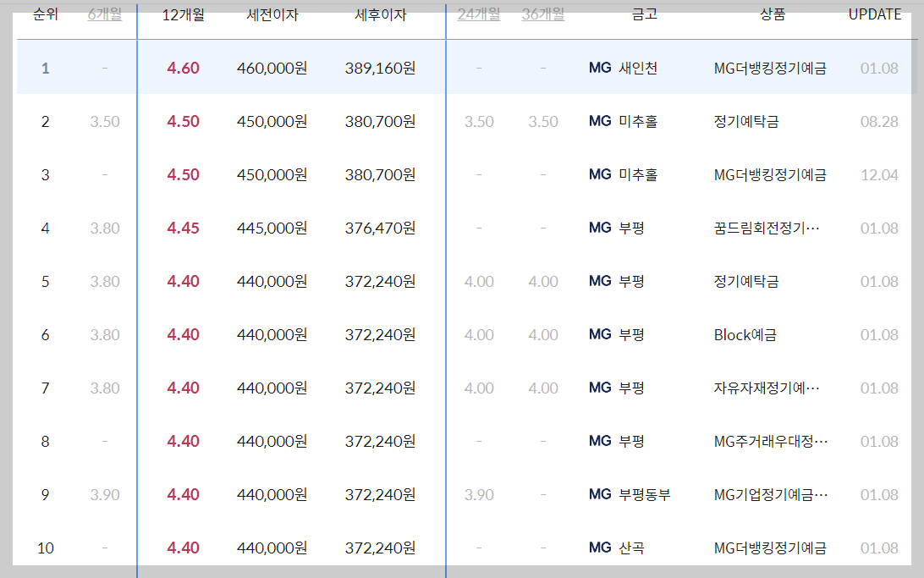Open the 부평동부 branch entry
924x578 pixels.
(x=645, y=495)
